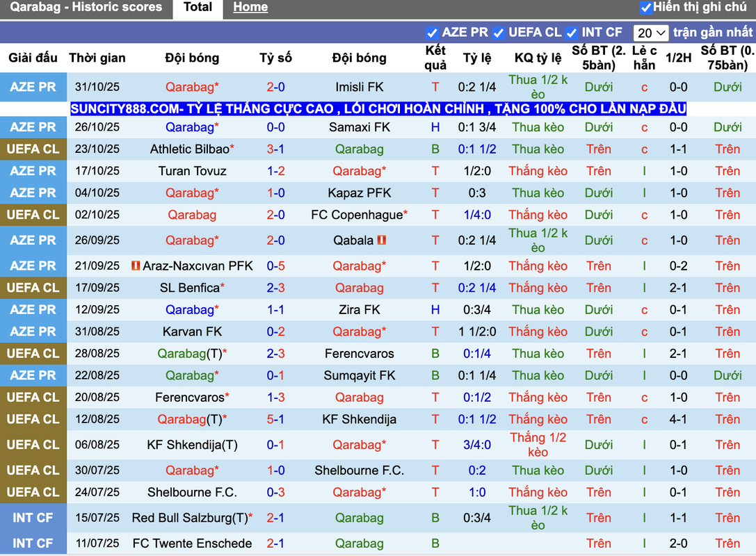Click the 2-0 half-time score on 11/07/25

(678, 543)
